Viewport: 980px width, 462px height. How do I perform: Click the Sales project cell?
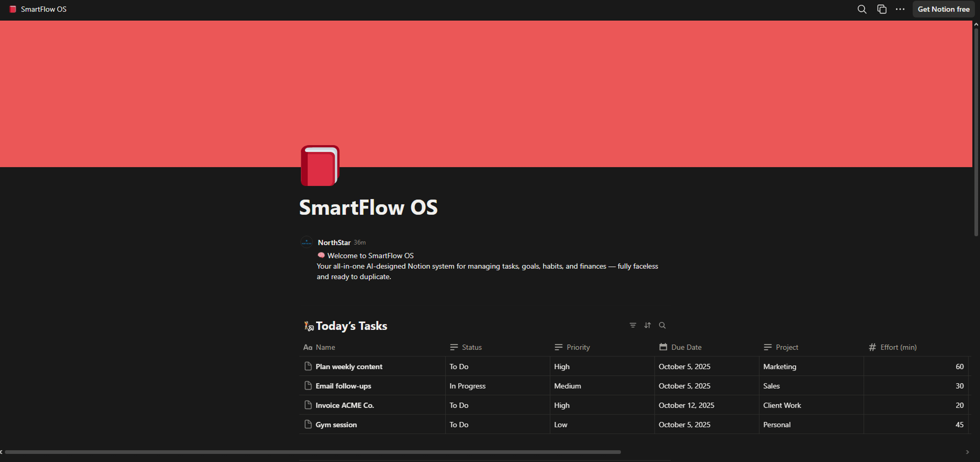point(811,386)
